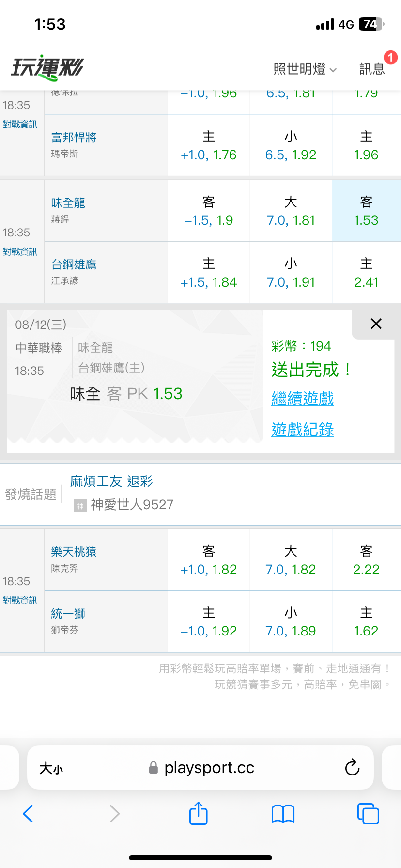
Task: Tap the 玩運彩 logo
Action: click(x=47, y=68)
